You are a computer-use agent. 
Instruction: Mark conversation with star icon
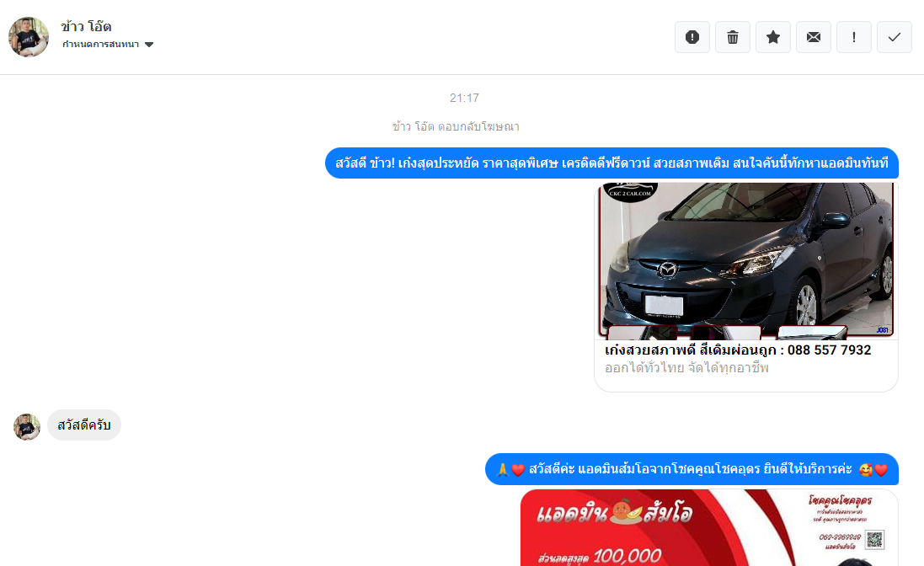773,37
